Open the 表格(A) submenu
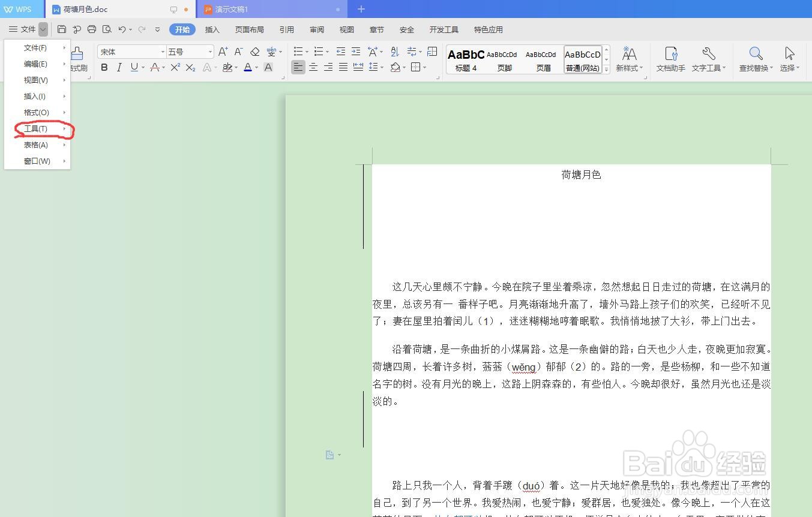The image size is (812, 517). (37, 145)
